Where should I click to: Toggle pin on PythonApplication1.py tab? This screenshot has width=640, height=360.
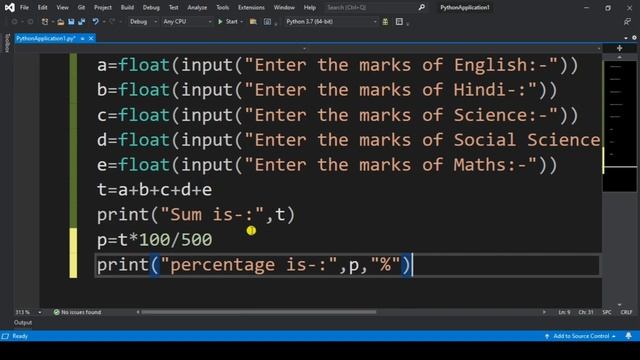82,38
